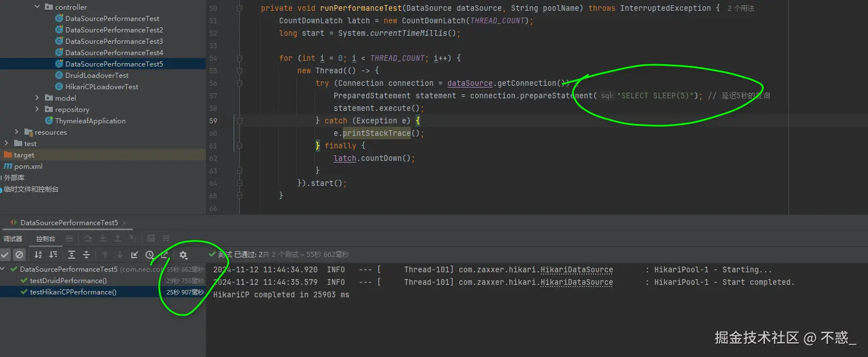The height and width of the screenshot is (357, 868).
Task: Import test results icon
Action: tap(135, 255)
